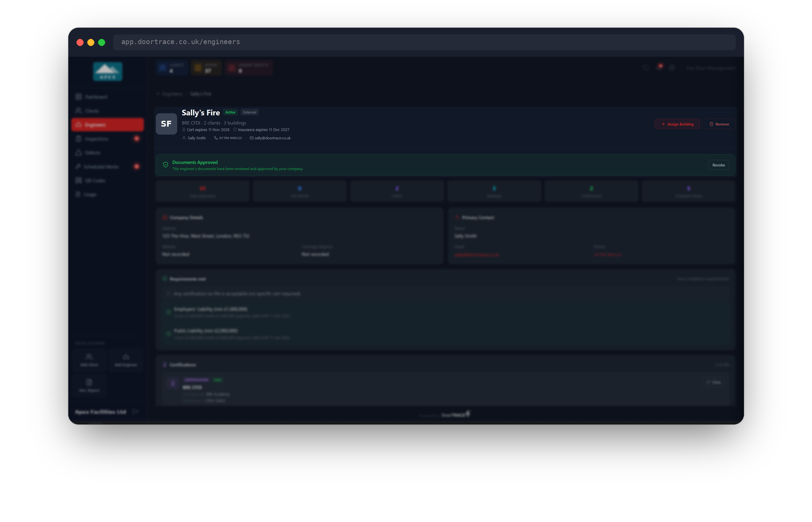Click the shield icon by Insurance expires

click(x=235, y=130)
